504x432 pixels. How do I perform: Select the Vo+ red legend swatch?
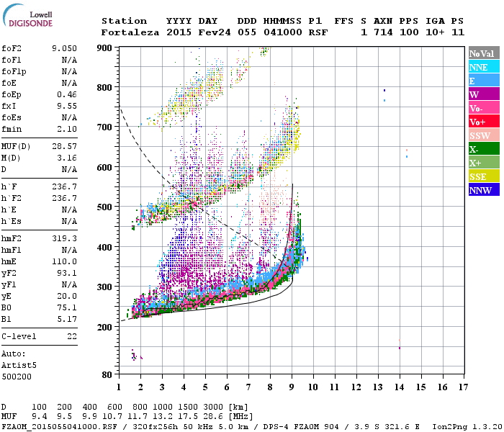click(484, 122)
